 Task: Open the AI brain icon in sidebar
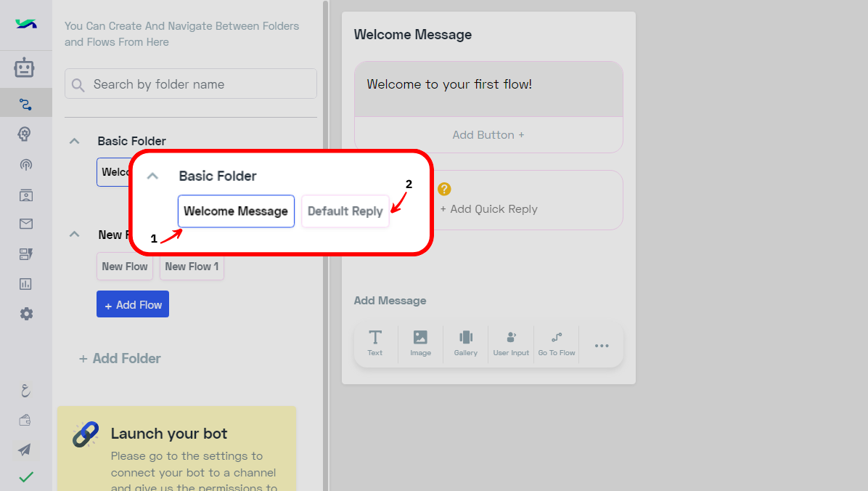pos(25,134)
